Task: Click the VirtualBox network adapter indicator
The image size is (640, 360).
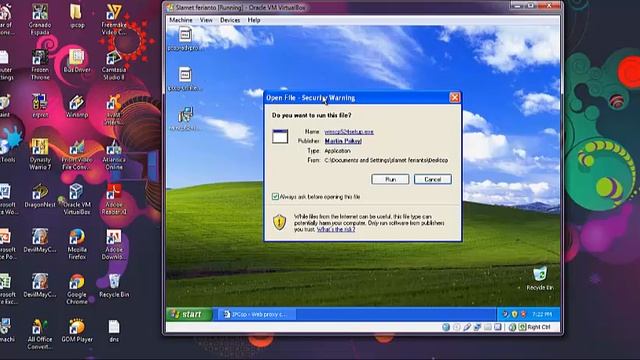Action: [x=477, y=327]
